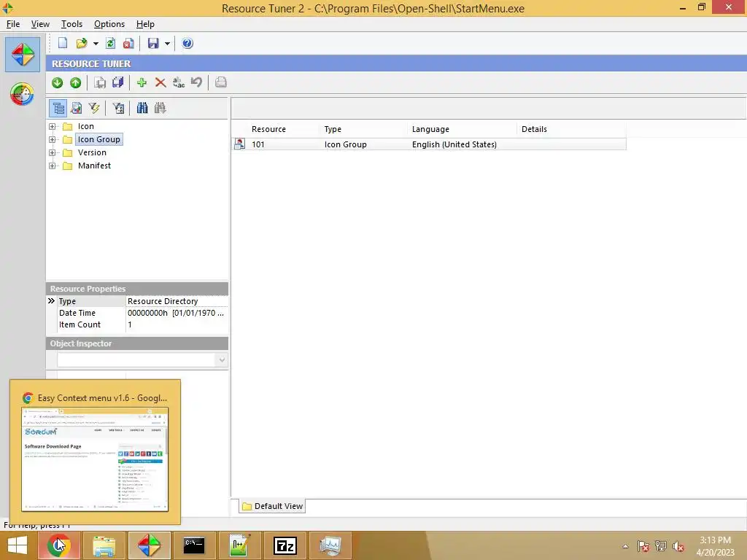Sort by the Type column header
The width and height of the screenshot is (747, 560).
pyautogui.click(x=363, y=129)
